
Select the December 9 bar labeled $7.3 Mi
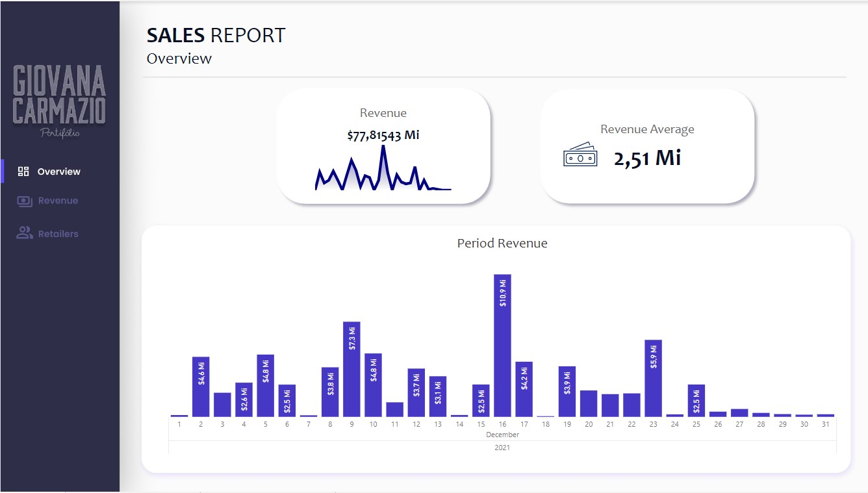coord(351,369)
